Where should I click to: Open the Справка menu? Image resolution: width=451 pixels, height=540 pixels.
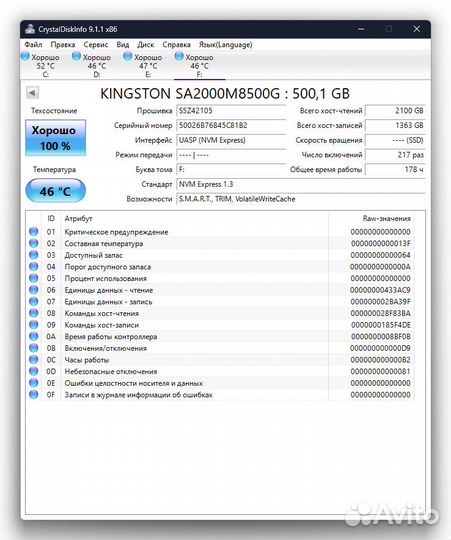tap(176, 45)
